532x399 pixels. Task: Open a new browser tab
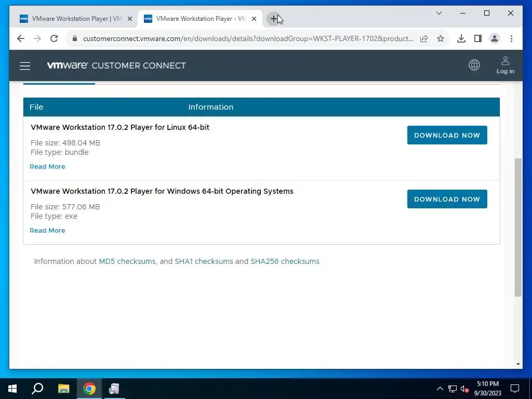(274, 19)
